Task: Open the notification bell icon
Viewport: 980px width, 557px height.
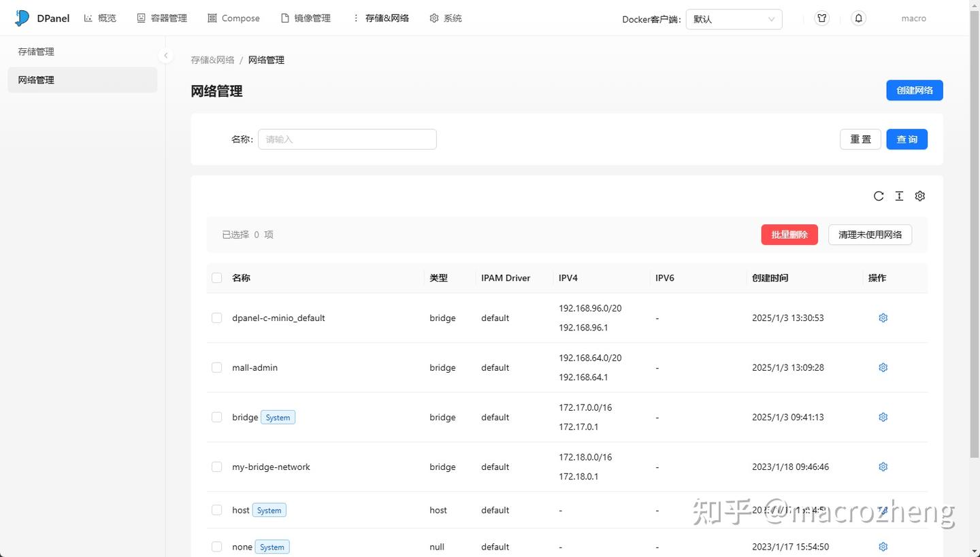Action: click(x=858, y=18)
